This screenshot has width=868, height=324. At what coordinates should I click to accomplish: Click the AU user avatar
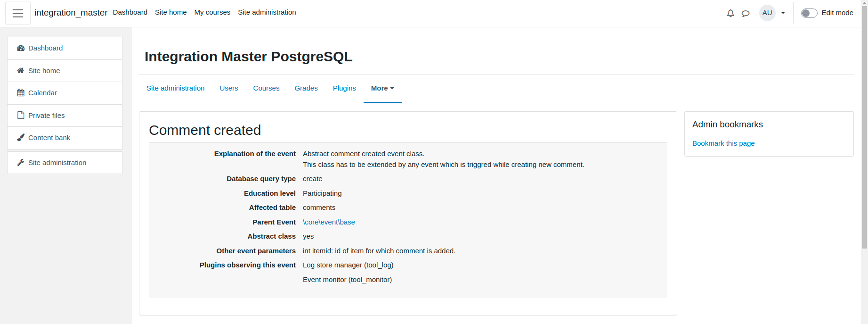767,13
